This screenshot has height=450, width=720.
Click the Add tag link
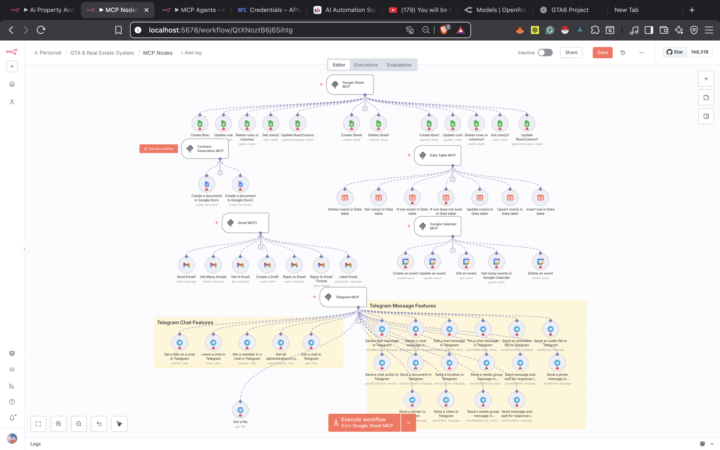(190, 52)
